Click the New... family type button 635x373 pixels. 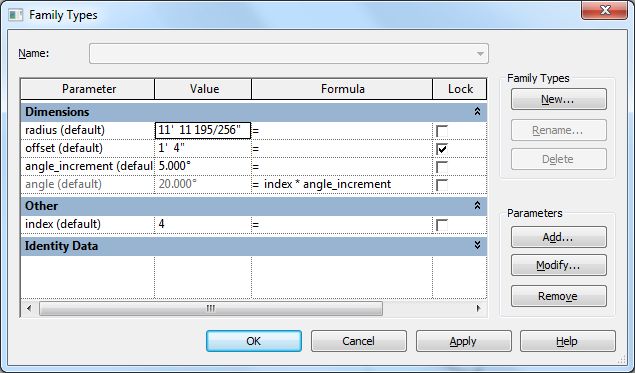tap(558, 99)
